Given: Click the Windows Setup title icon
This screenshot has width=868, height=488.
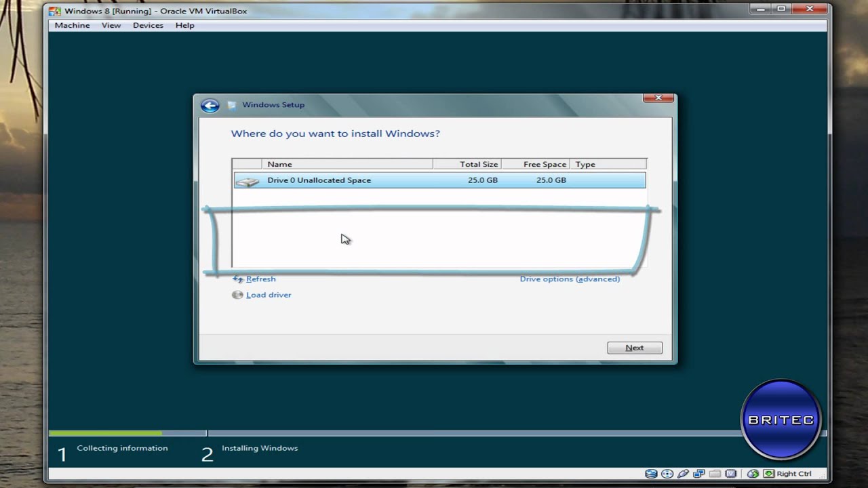Looking at the screenshot, I should point(232,105).
